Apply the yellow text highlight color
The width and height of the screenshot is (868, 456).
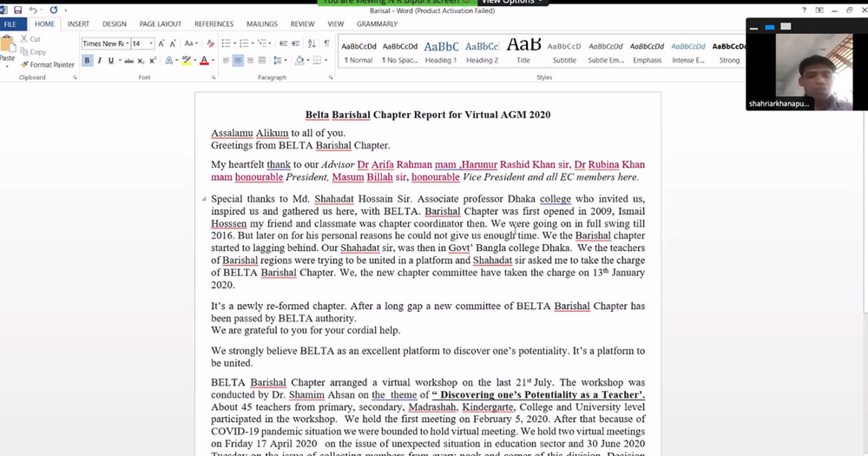pyautogui.click(x=186, y=61)
